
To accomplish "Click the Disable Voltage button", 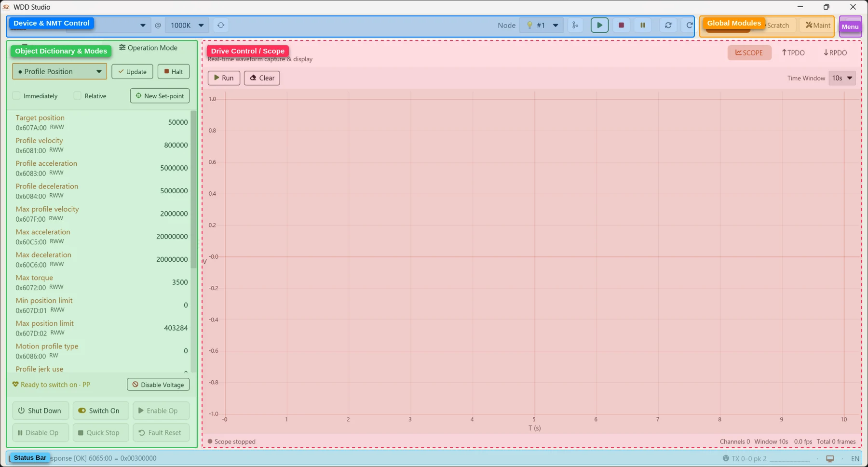I will (158, 385).
